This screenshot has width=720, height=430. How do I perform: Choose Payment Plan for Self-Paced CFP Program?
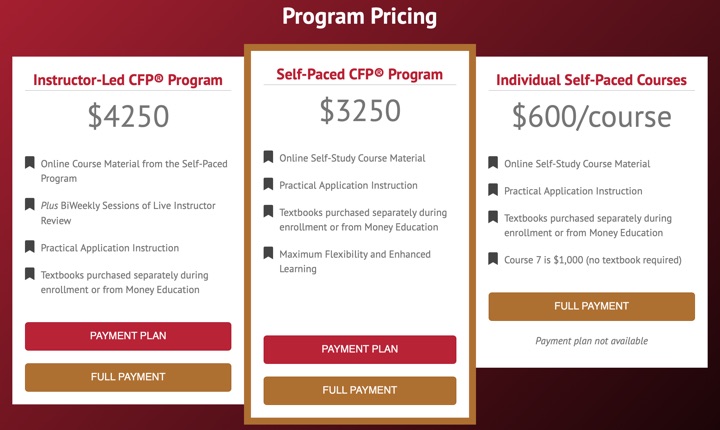click(360, 349)
